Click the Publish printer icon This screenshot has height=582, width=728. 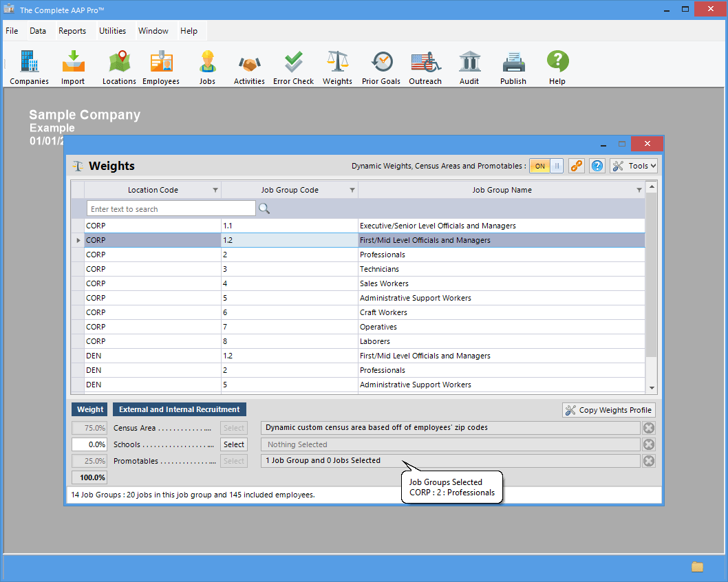[513, 67]
